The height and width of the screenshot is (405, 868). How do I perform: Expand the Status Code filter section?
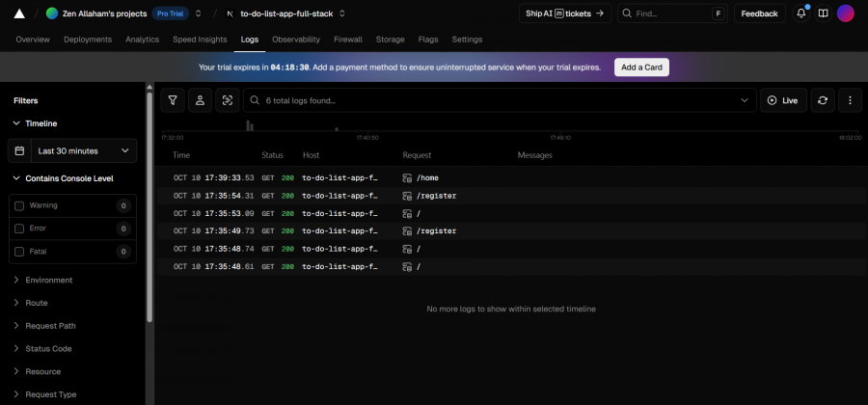[48, 348]
